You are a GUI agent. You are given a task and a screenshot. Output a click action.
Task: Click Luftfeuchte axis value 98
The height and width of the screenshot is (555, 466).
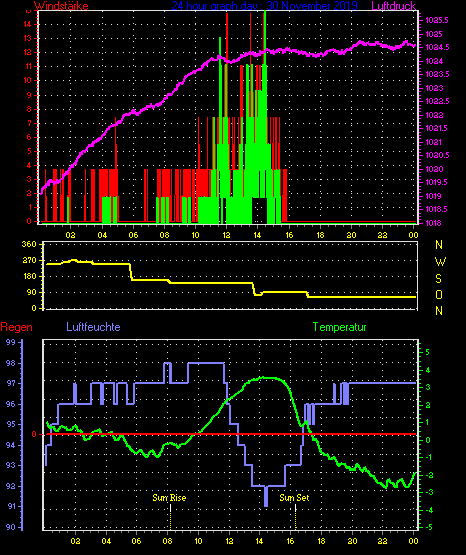click(x=11, y=364)
